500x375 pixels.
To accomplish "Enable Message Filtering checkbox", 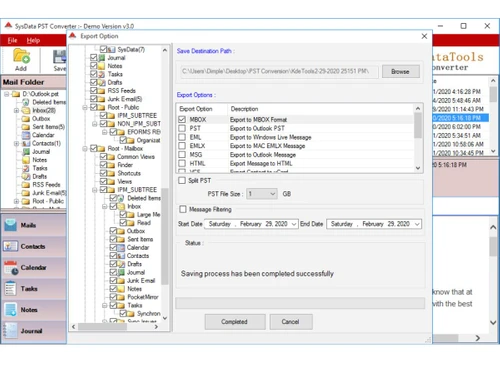I will click(183, 209).
